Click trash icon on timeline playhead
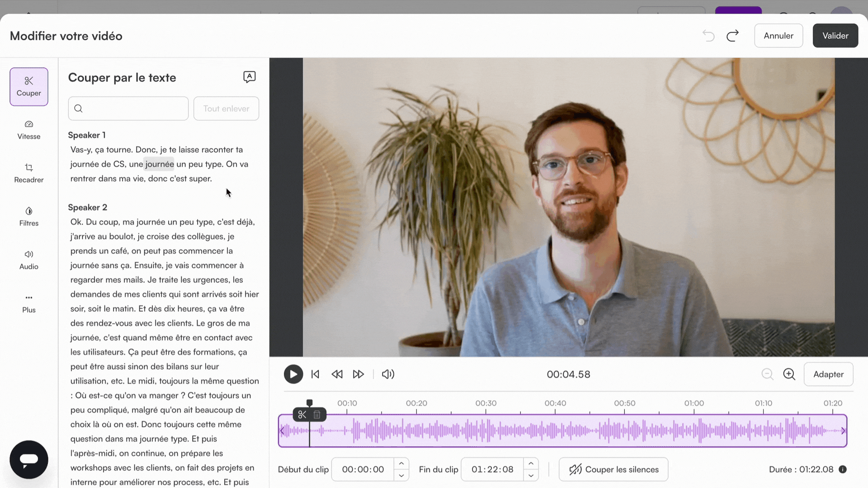 click(x=317, y=414)
